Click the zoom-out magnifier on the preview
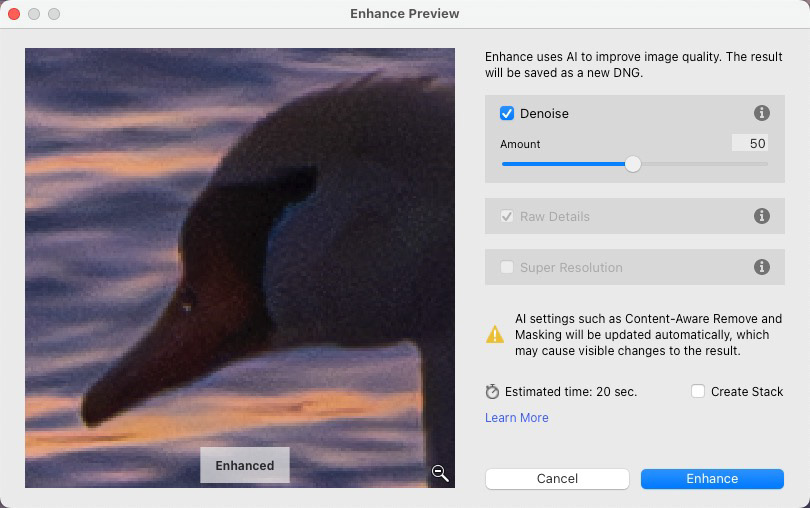 coord(440,472)
